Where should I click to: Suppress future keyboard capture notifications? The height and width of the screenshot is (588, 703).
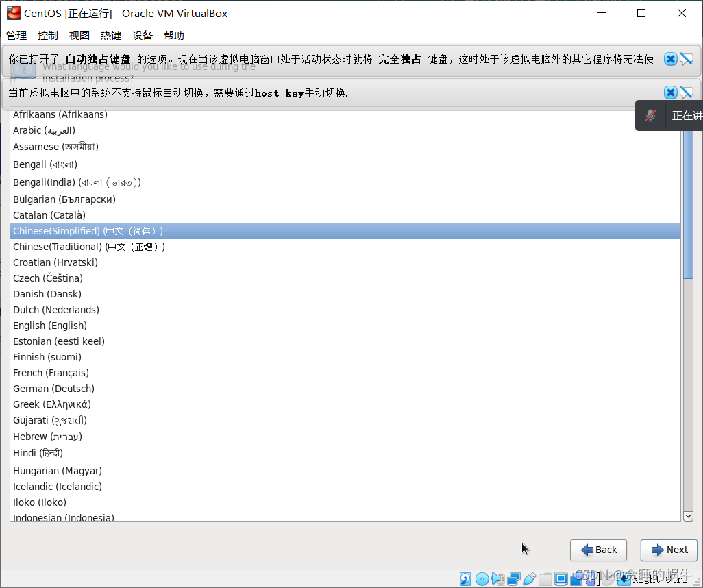[687, 59]
